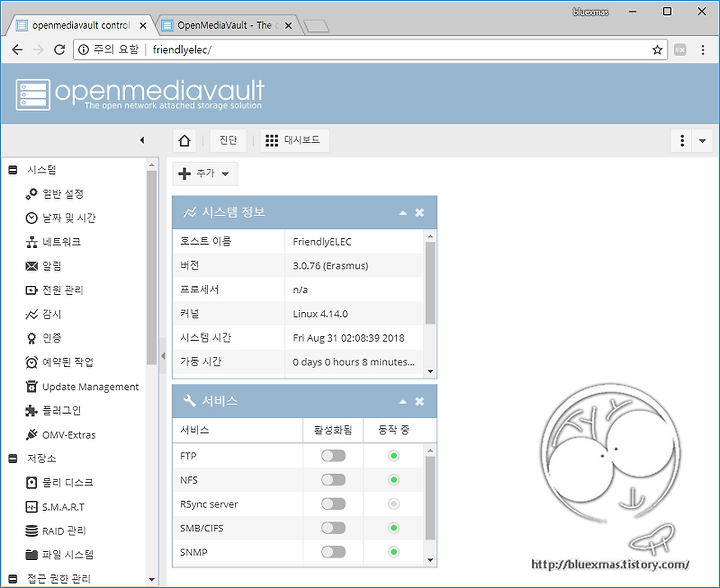Click the SNMP running status indicator
The image size is (720, 588).
(394, 552)
